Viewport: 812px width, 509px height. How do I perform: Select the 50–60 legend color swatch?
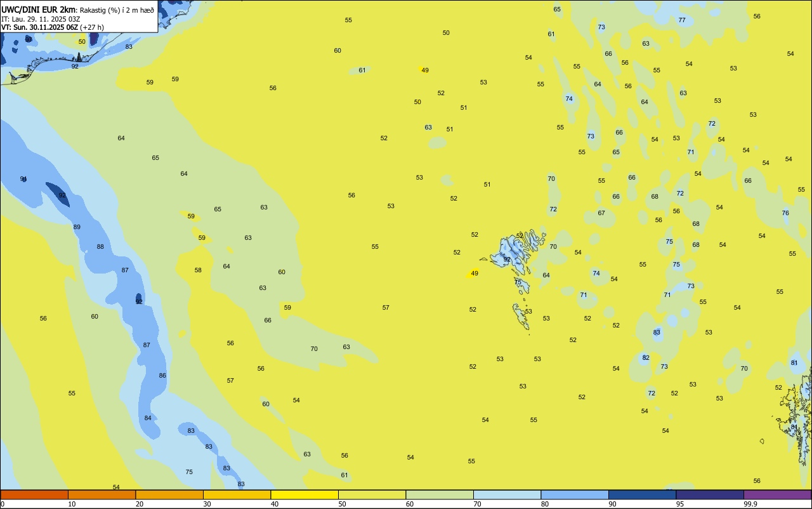[372, 494]
